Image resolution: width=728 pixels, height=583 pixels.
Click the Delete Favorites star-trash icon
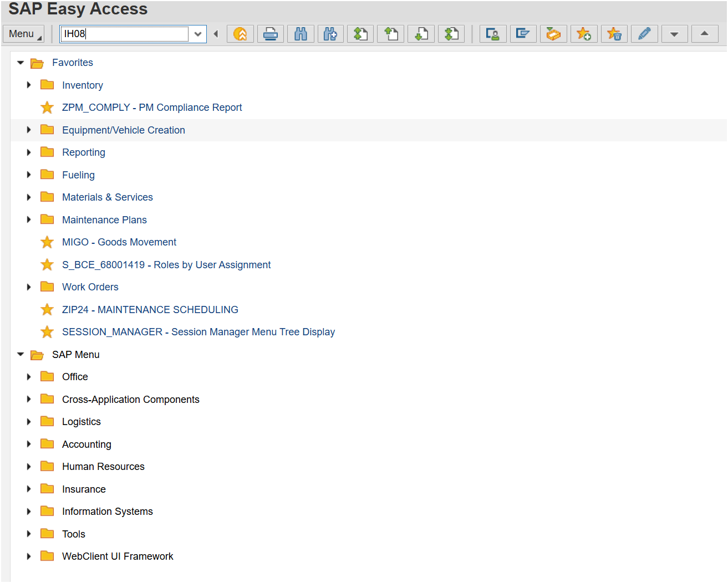[614, 34]
